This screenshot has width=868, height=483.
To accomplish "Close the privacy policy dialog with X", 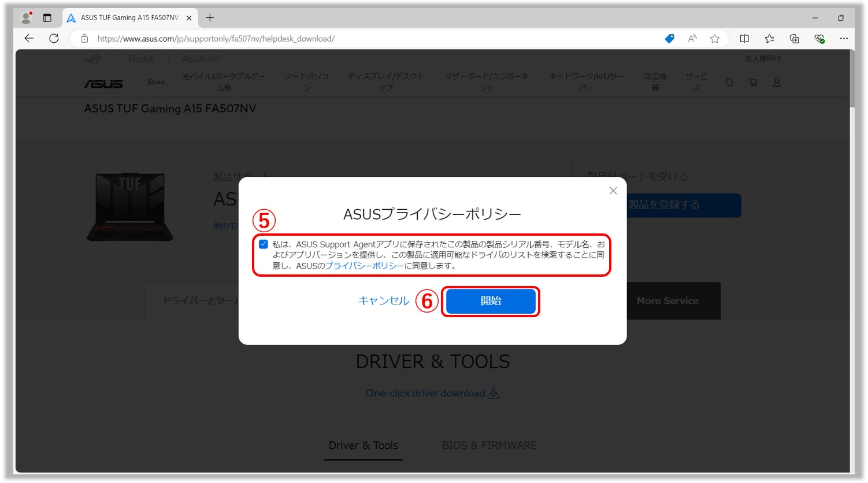I will pos(613,191).
